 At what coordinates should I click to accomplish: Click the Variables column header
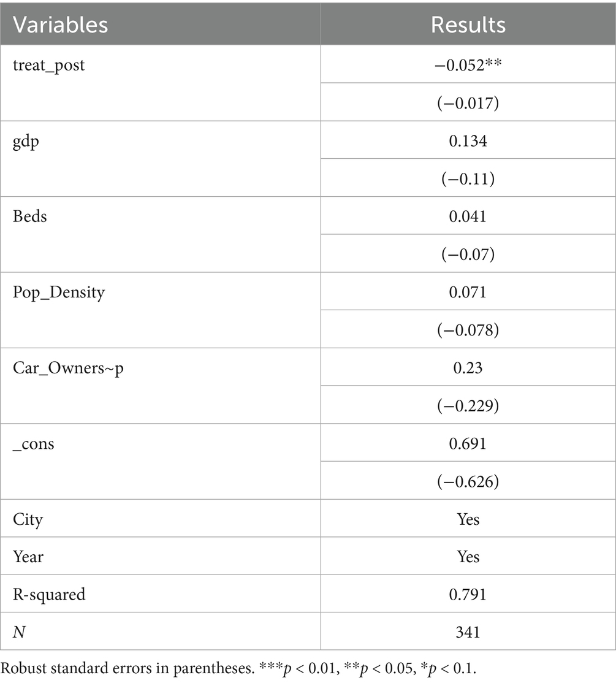click(x=61, y=24)
